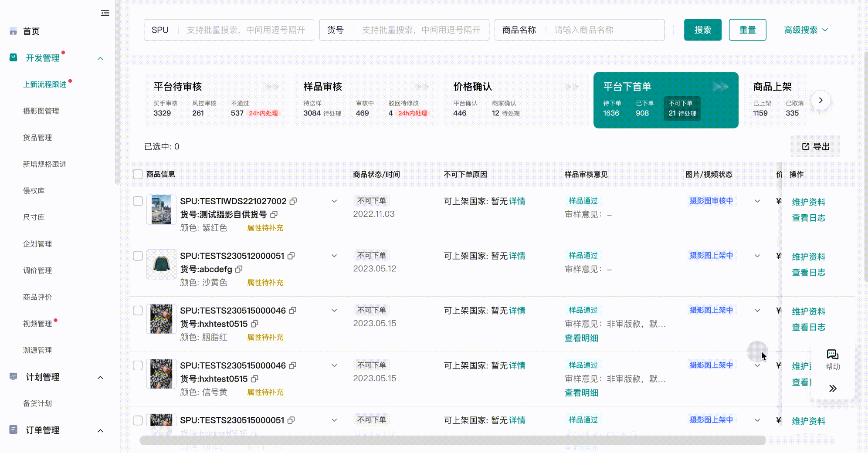
Task: Click the green 搜索 search button
Action: coord(703,30)
